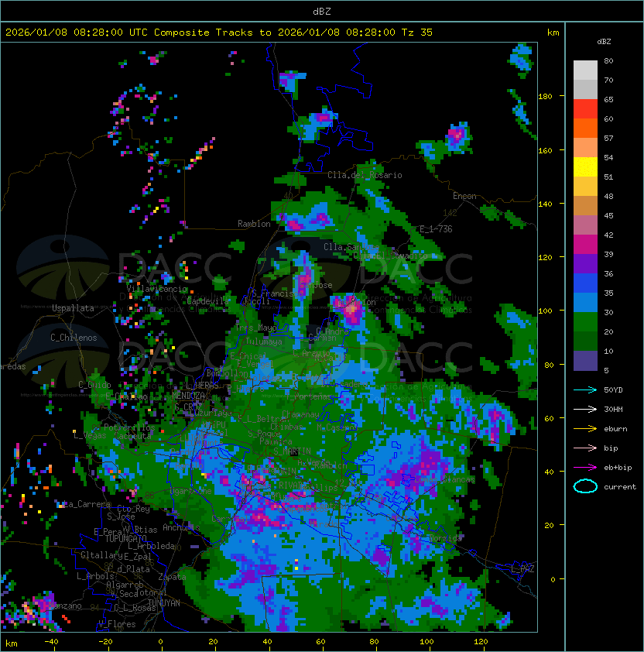
Task: Pick the red swatch in the dBZ color scale
Action: pyautogui.click(x=585, y=109)
